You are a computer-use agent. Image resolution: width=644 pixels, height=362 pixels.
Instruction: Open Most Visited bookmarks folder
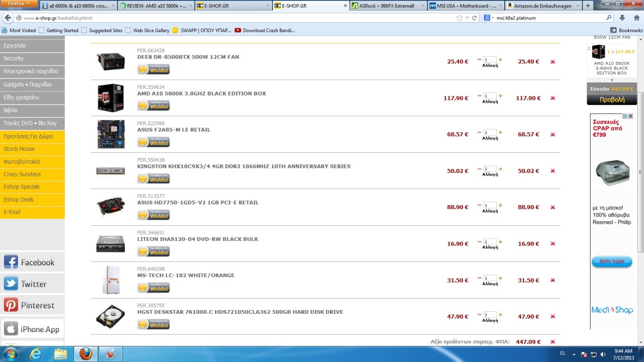pos(19,30)
